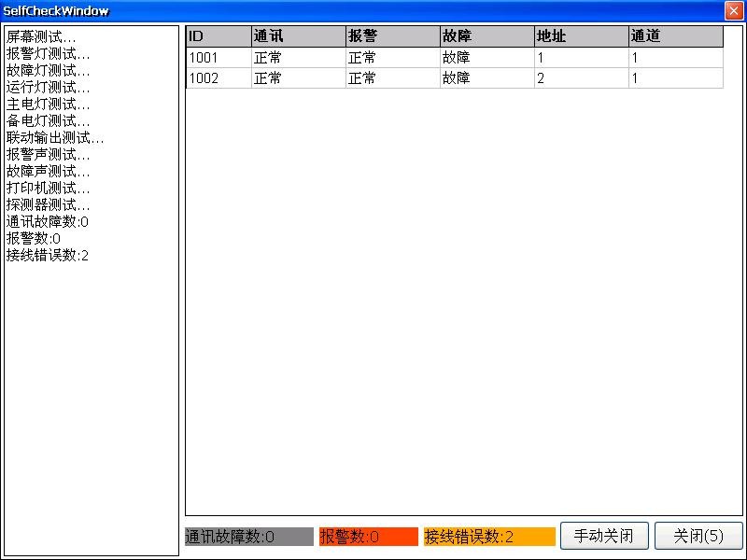Select log line 故障灯测试...

[48, 71]
